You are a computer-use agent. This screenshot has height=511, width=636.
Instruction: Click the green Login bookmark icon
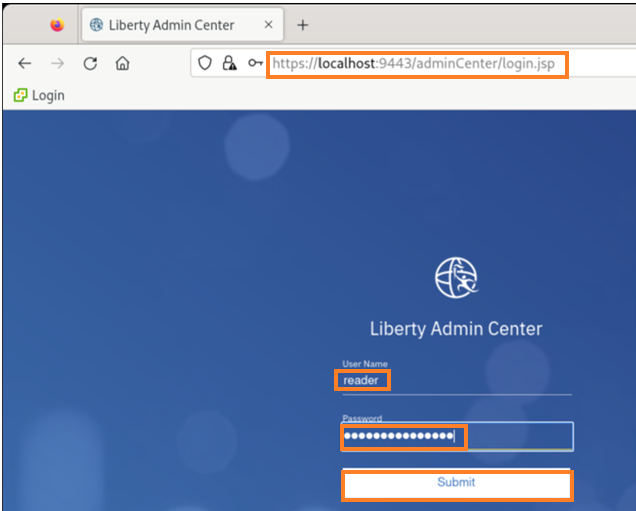point(20,95)
